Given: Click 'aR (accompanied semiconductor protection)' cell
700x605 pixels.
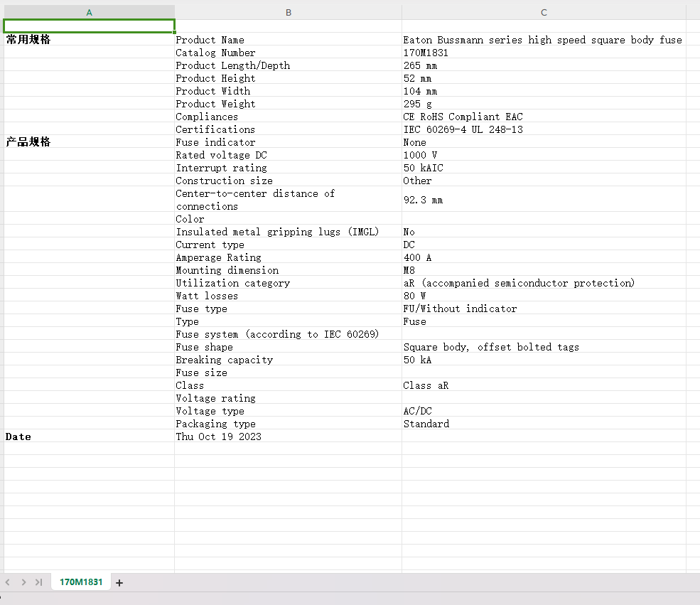Looking at the screenshot, I should pos(544,283).
